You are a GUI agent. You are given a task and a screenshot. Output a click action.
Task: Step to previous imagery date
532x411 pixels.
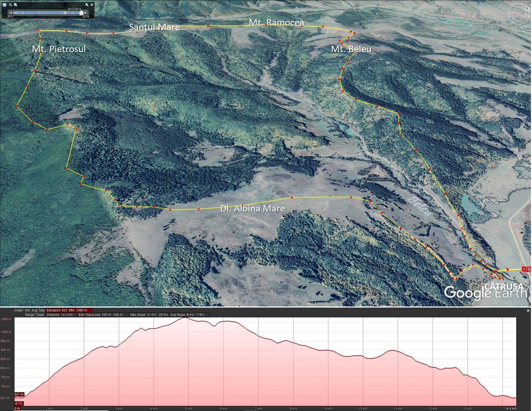click(x=11, y=13)
